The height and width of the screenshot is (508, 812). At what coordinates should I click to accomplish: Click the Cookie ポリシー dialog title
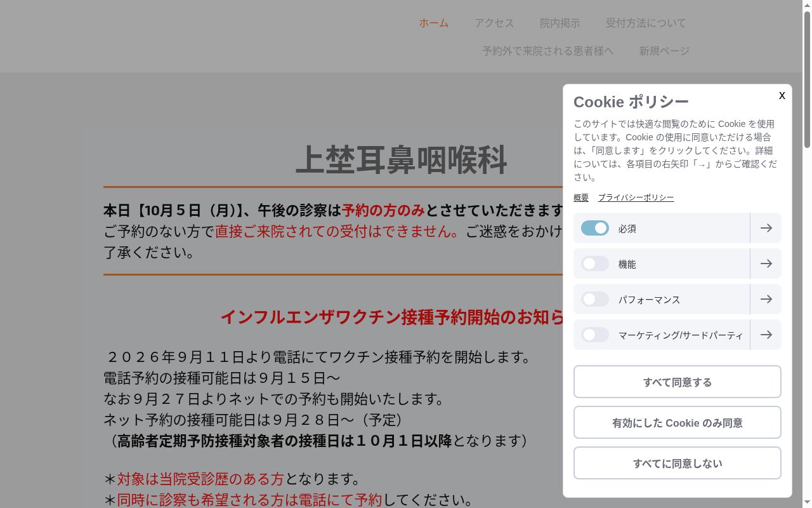pos(631,102)
